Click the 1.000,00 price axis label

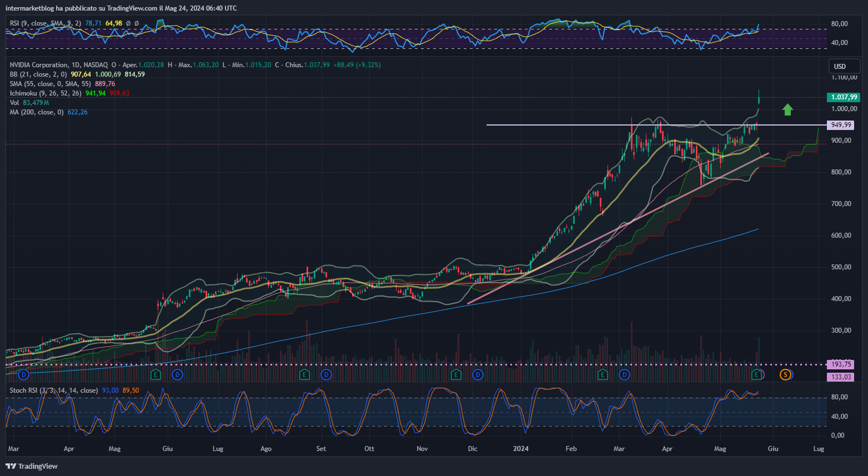pyautogui.click(x=844, y=109)
